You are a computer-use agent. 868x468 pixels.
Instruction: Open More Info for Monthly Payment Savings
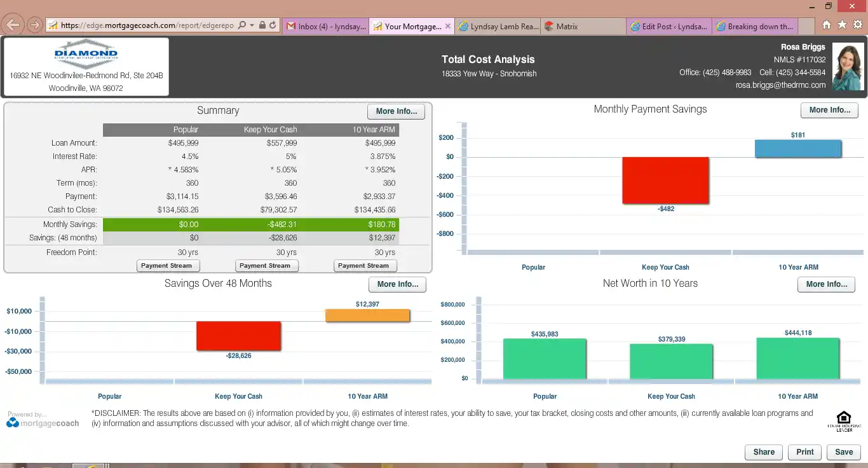(829, 110)
